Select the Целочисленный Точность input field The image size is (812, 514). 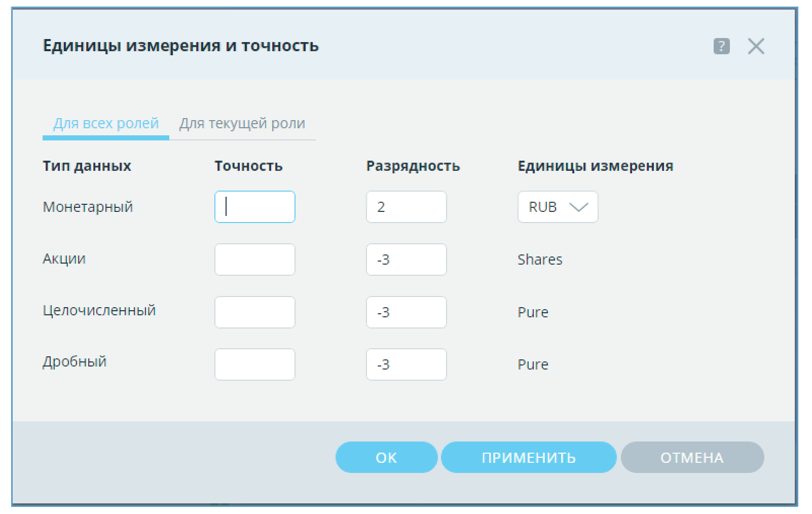click(255, 312)
